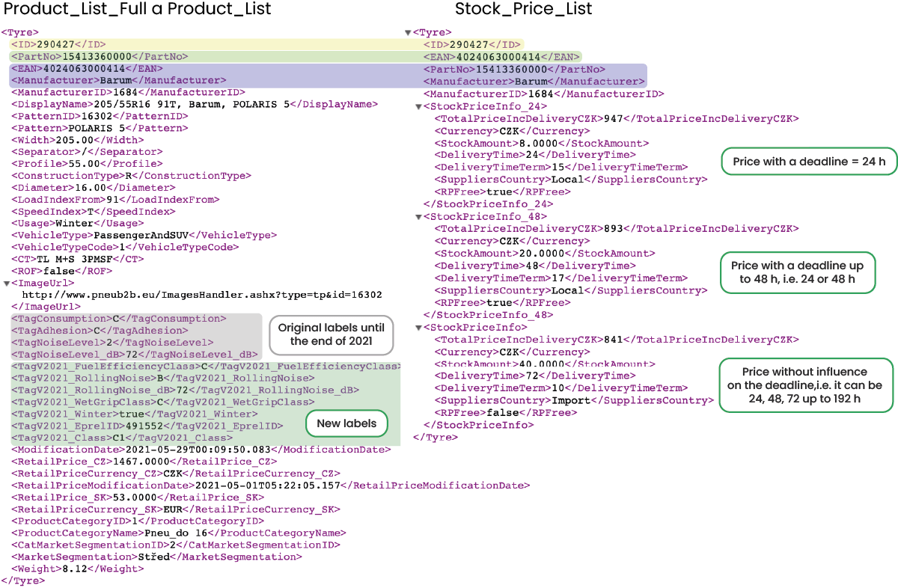This screenshot has height=588, width=898.
Task: Click the 'Stock_Price_List' heading
Action: tap(523, 10)
